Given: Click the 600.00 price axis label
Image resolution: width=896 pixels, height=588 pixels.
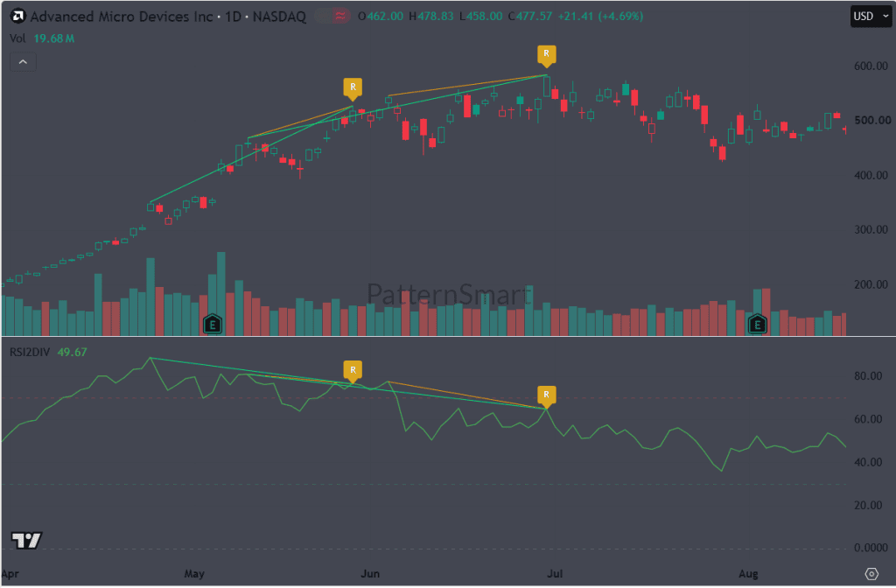Looking at the screenshot, I should [871, 66].
